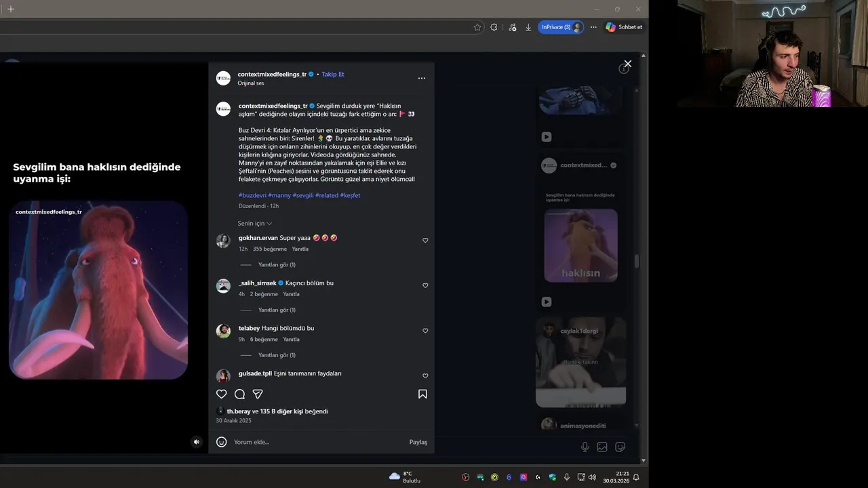Open the #keşfet hashtag
The height and width of the screenshot is (488, 868).
pyautogui.click(x=351, y=195)
